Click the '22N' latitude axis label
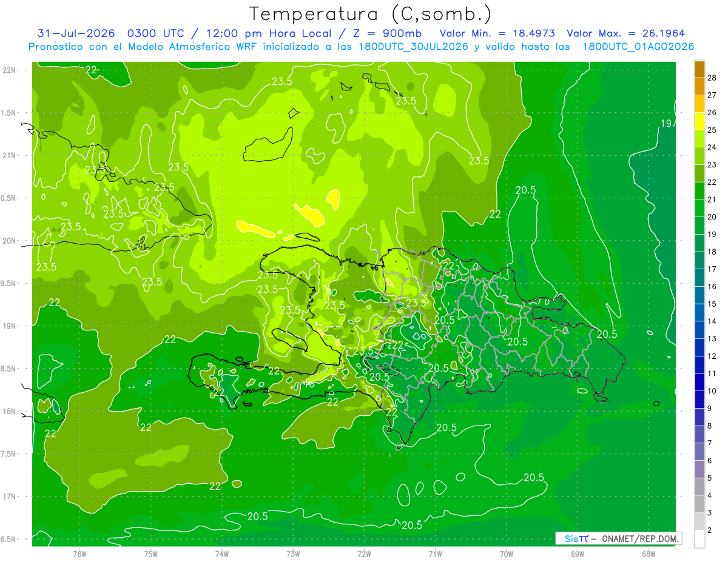 coord(9,70)
